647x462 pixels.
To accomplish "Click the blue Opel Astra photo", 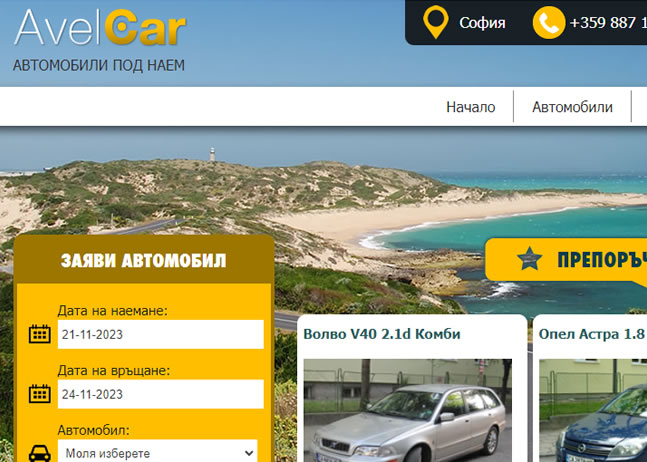I will 593,410.
